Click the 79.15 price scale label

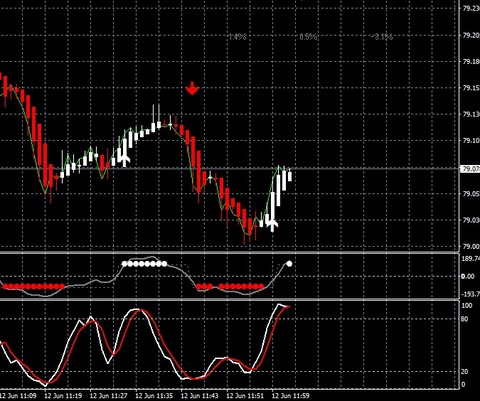coord(471,88)
